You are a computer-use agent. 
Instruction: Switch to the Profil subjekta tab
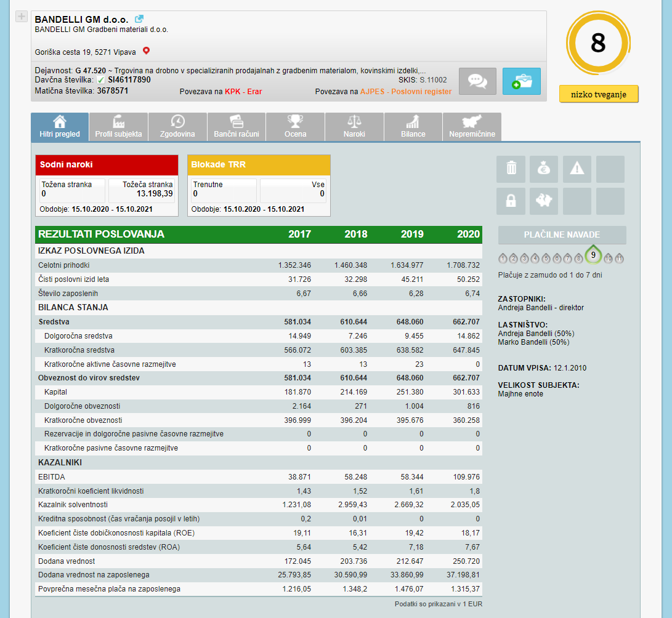point(118,126)
